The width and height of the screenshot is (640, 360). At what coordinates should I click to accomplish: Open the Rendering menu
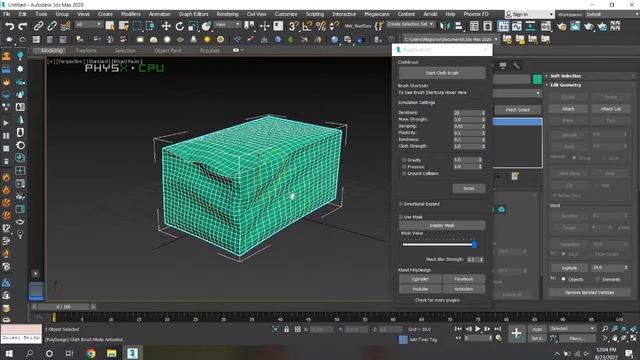pyautogui.click(x=227, y=14)
